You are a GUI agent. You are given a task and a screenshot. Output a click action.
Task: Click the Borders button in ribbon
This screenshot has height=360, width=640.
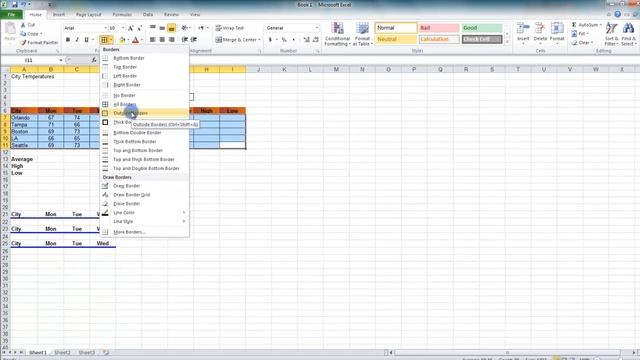pyautogui.click(x=104, y=40)
